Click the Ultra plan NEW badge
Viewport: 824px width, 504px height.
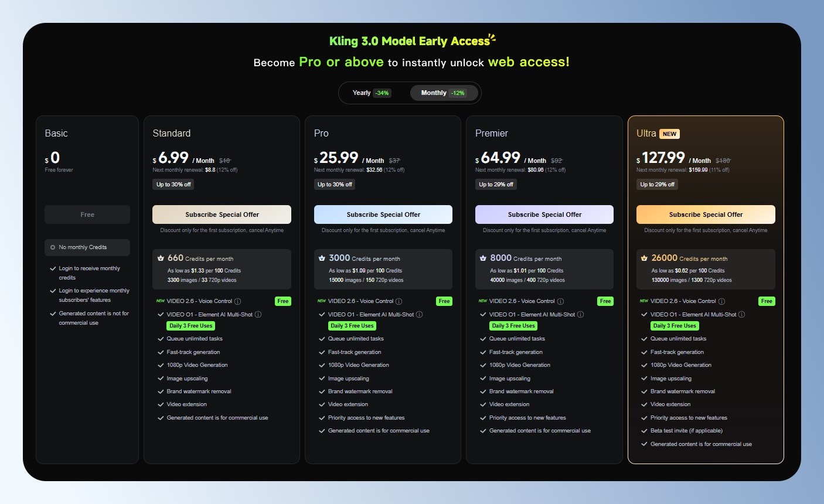coord(669,134)
